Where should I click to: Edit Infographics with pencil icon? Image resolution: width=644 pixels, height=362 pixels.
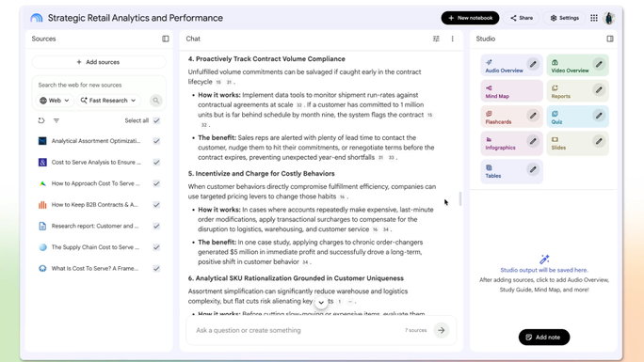533,141
